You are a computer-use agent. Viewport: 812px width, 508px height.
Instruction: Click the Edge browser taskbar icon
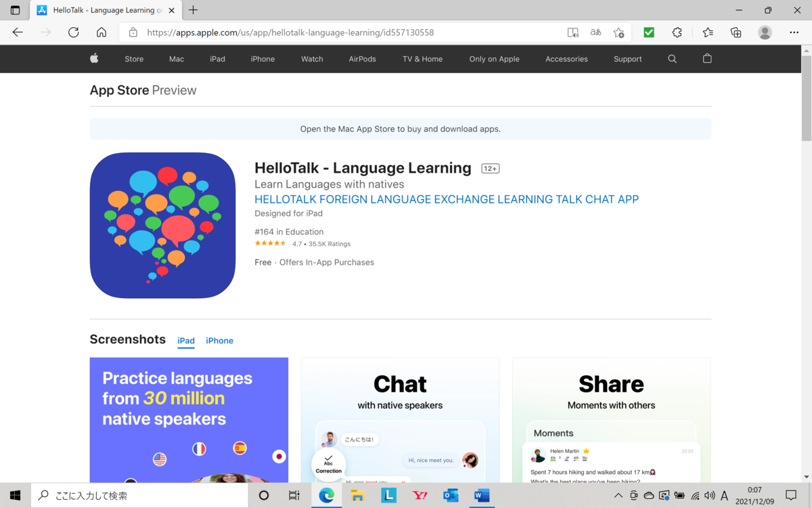[327, 496]
